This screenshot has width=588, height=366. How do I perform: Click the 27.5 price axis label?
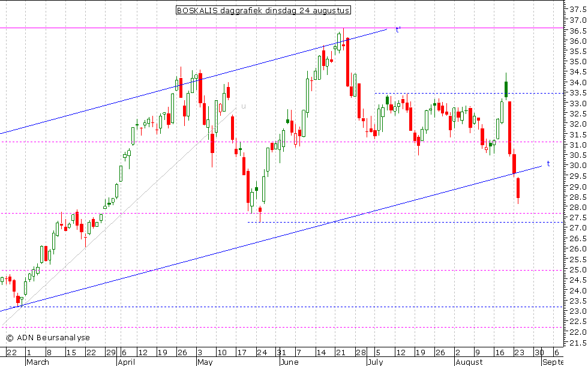pyautogui.click(x=578, y=217)
